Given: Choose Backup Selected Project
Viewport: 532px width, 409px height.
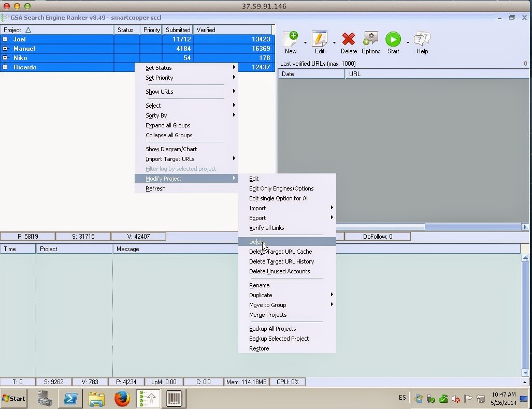Looking at the screenshot, I should pyautogui.click(x=287, y=339).
